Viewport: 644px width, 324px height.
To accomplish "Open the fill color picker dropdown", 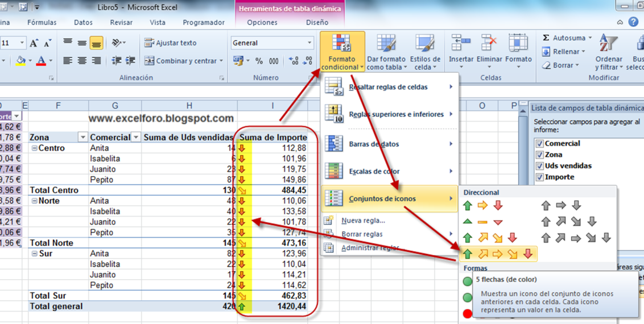I will click(30, 61).
